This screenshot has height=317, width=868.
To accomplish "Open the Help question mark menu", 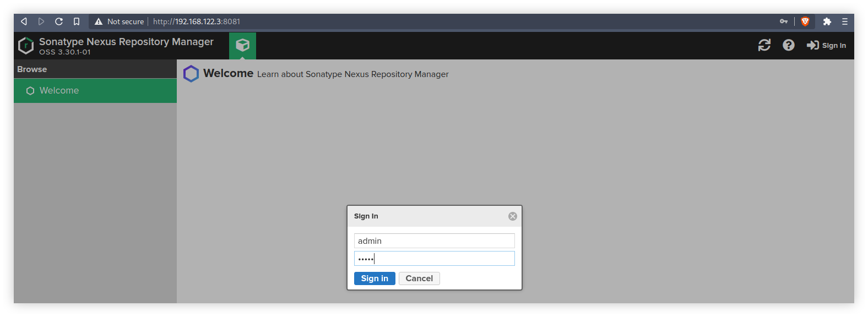I will point(788,45).
